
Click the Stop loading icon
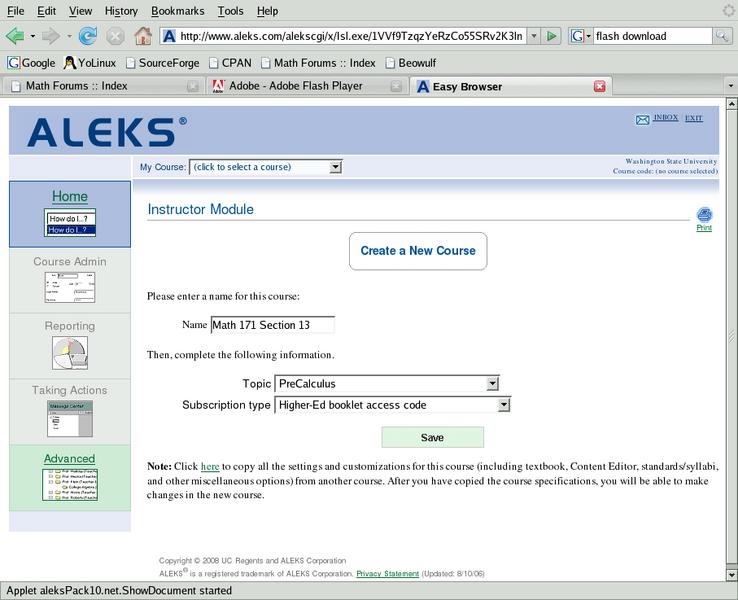point(115,36)
